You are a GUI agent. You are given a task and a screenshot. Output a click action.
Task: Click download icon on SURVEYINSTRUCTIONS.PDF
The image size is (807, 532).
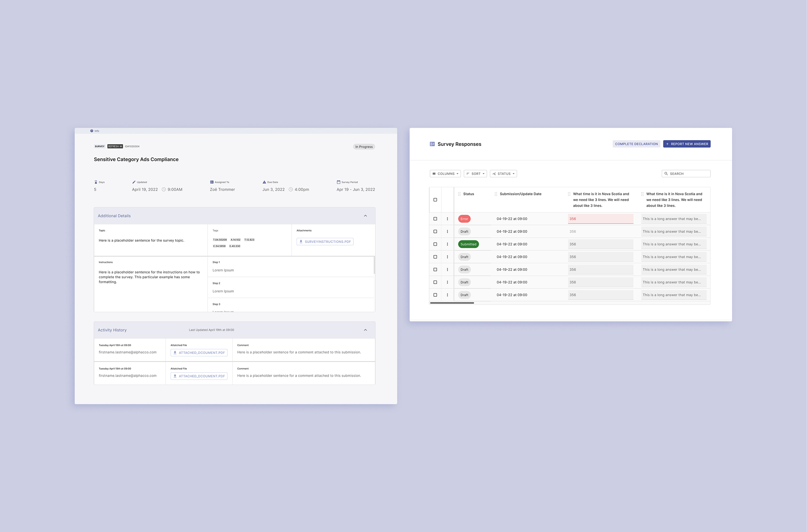coord(301,242)
